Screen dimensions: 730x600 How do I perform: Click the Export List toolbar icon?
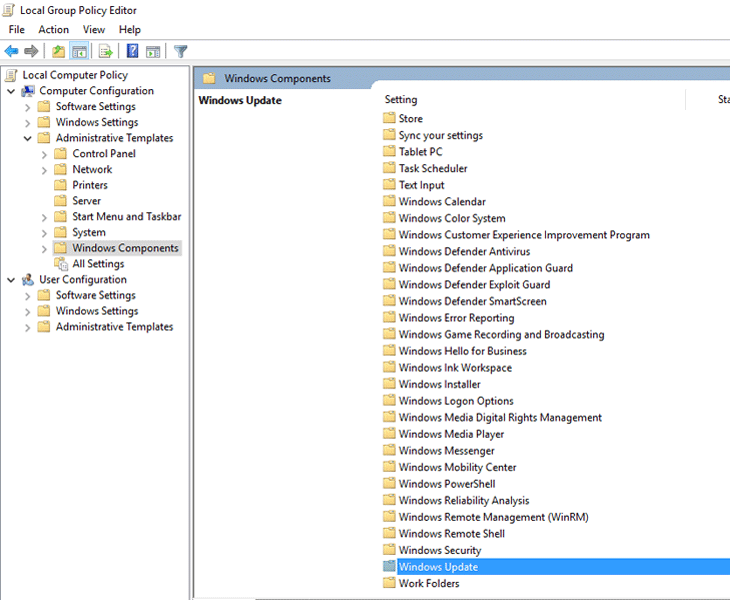(106, 51)
